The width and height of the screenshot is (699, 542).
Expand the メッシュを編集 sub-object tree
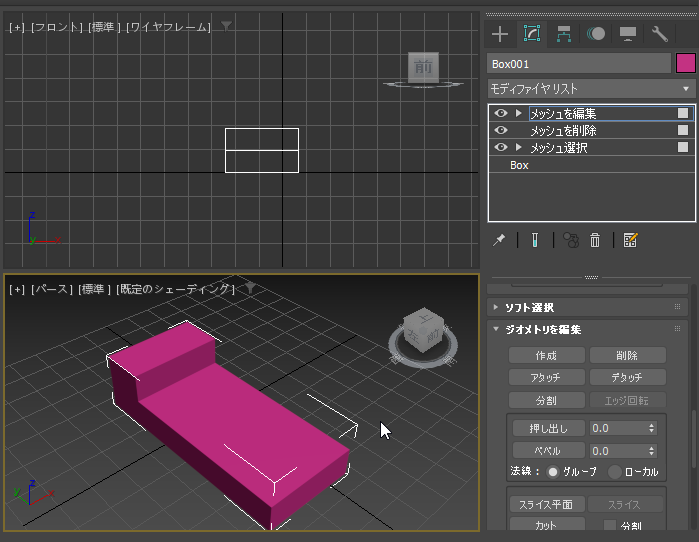518,113
